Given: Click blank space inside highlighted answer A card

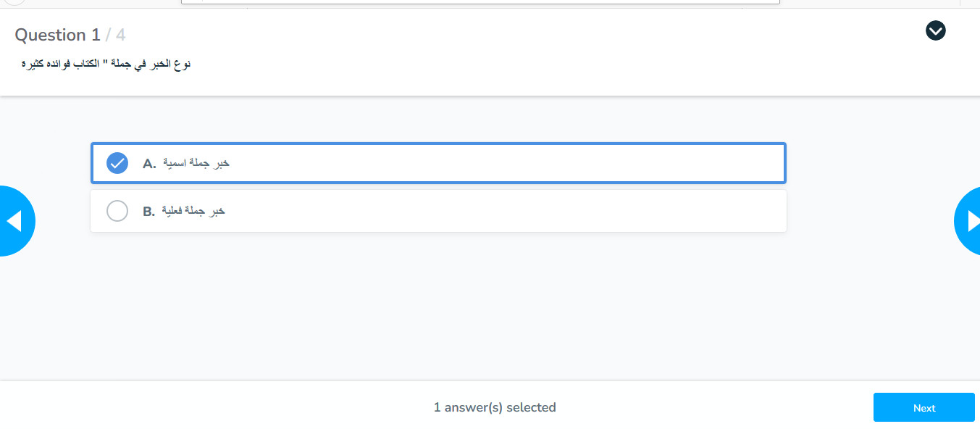Looking at the screenshot, I should (x=507, y=163).
